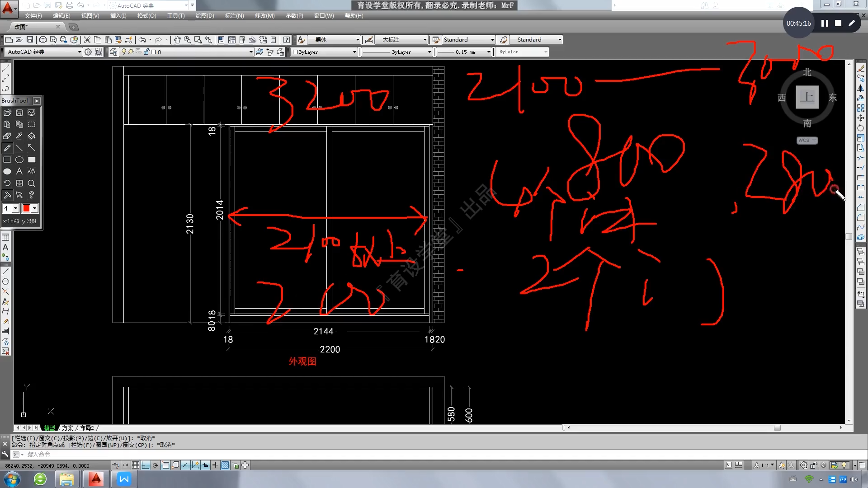Pause the screen recording
The width and height of the screenshot is (868, 488).
tap(825, 23)
